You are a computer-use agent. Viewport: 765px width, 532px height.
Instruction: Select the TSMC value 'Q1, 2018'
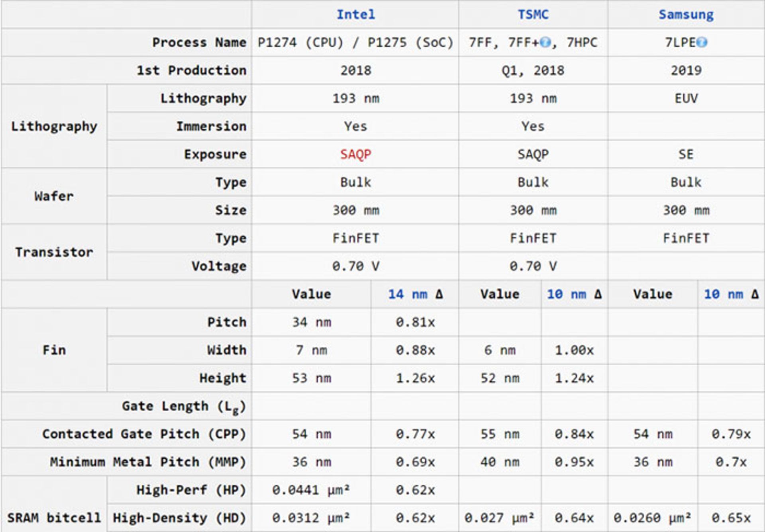click(x=533, y=71)
